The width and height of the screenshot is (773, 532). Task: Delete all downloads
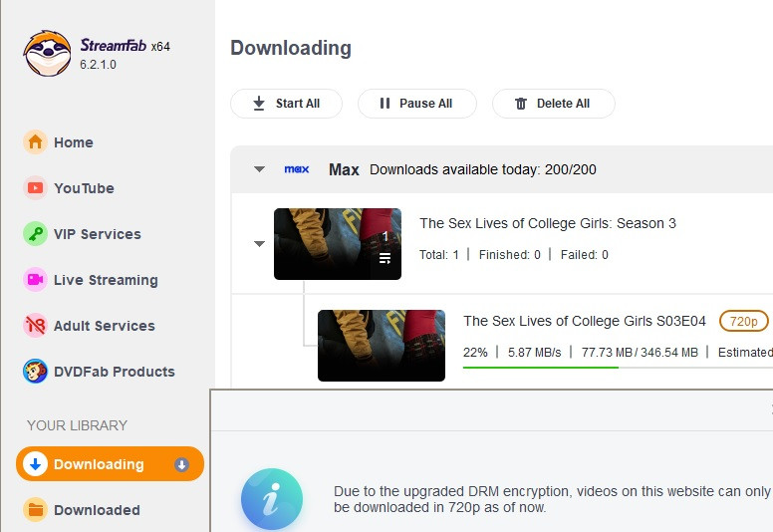pos(554,104)
